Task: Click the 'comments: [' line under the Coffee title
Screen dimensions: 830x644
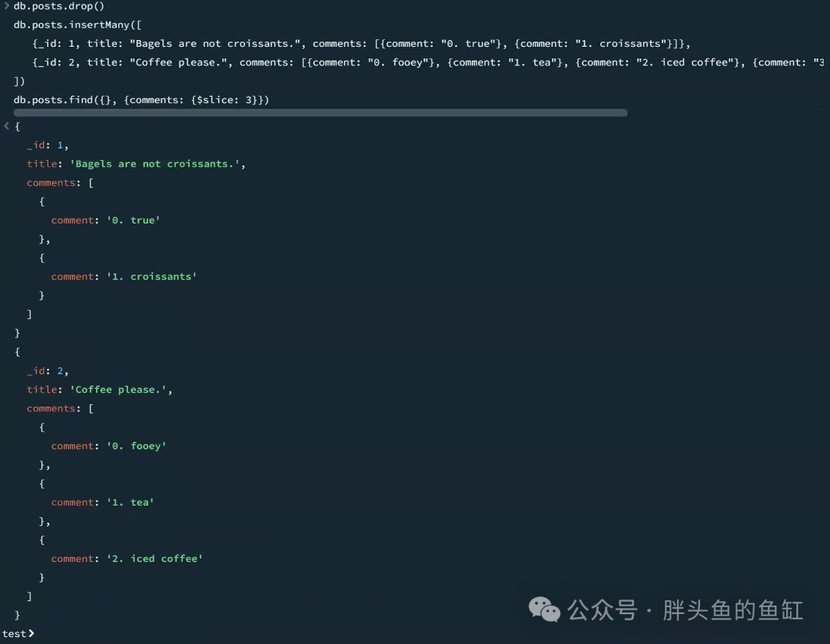Action: tap(61, 409)
